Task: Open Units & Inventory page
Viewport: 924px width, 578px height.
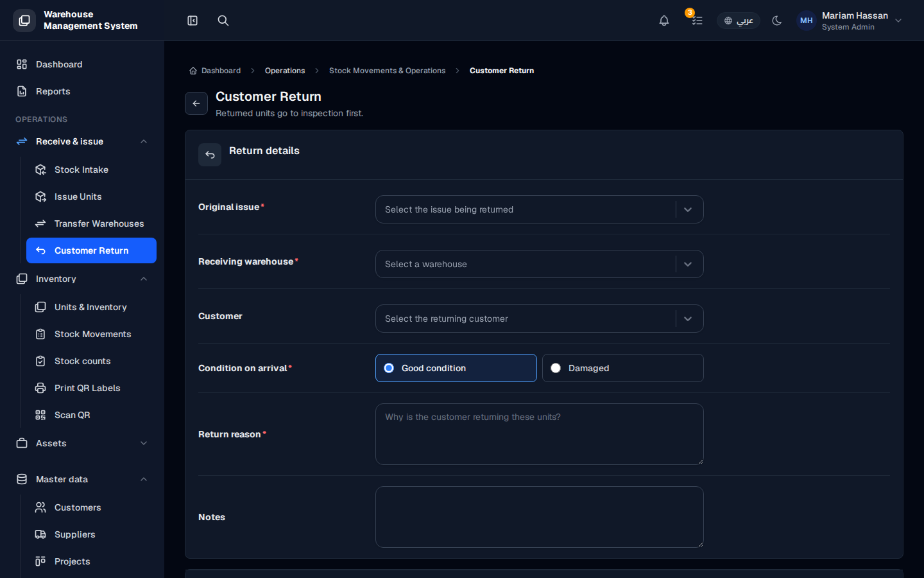Action: pyautogui.click(x=91, y=307)
